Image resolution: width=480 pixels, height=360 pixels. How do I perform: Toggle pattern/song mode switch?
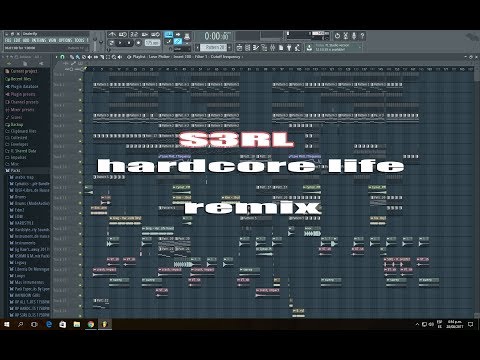(111, 43)
